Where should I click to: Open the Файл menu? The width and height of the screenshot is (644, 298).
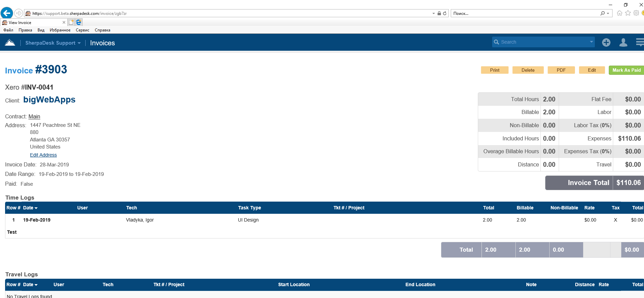coord(8,30)
